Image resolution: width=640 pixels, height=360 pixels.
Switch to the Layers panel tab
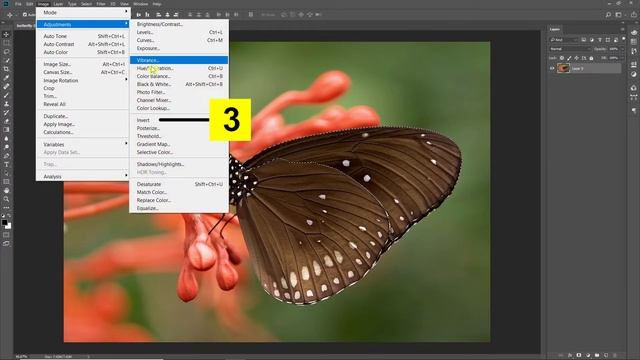click(555, 29)
